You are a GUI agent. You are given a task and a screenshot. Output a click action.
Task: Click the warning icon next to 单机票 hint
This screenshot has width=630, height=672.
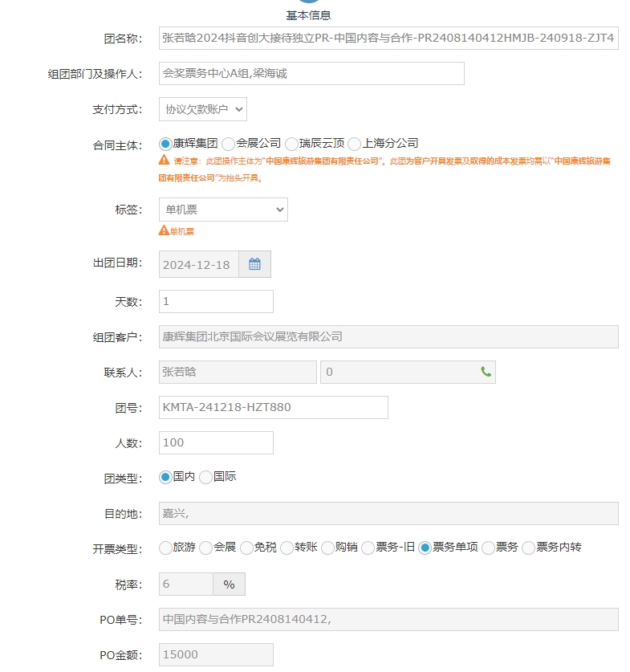coord(164,230)
